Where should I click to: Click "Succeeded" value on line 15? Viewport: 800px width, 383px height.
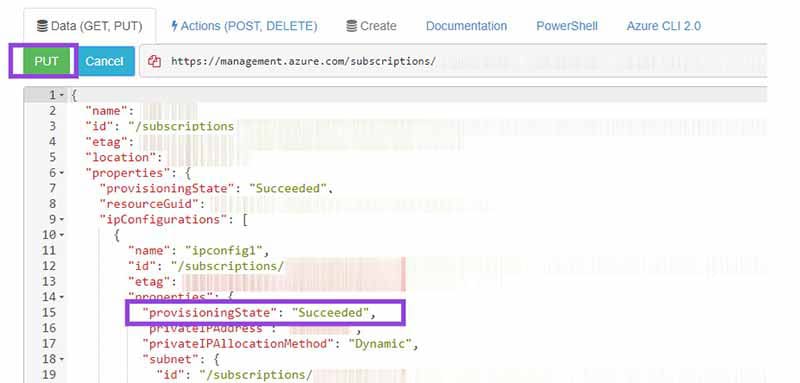pyautogui.click(x=330, y=313)
